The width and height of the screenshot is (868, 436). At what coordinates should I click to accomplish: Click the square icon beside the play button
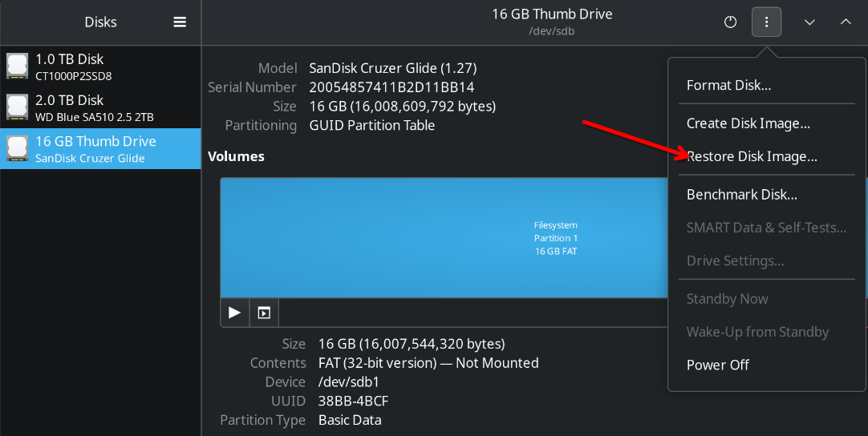(263, 313)
